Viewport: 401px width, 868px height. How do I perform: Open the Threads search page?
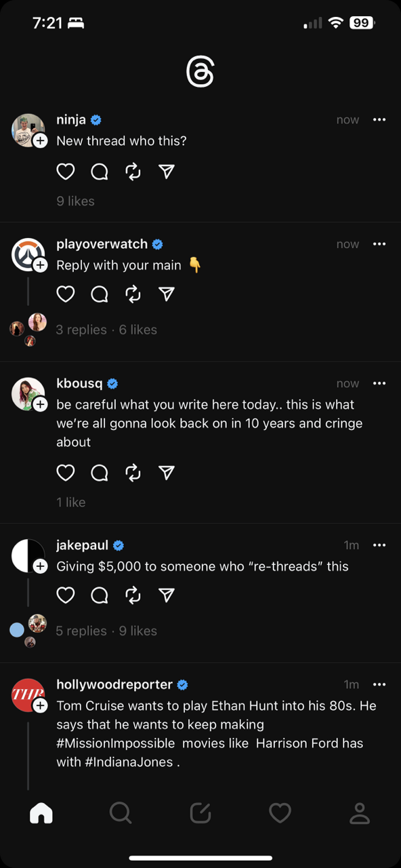tap(121, 813)
